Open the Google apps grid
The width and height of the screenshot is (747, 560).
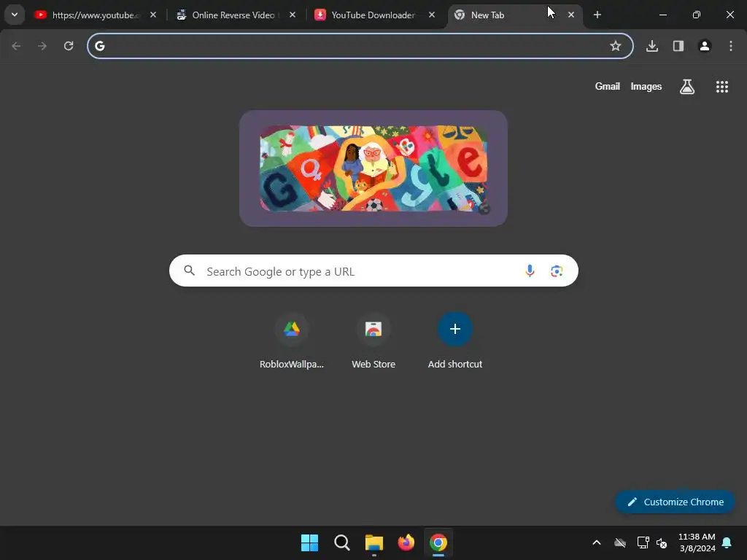[x=721, y=87]
